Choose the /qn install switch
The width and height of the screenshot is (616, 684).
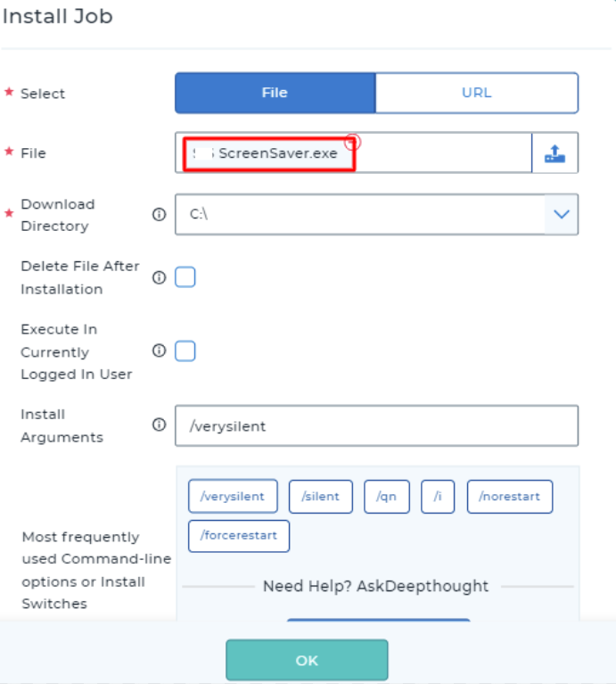tap(387, 497)
